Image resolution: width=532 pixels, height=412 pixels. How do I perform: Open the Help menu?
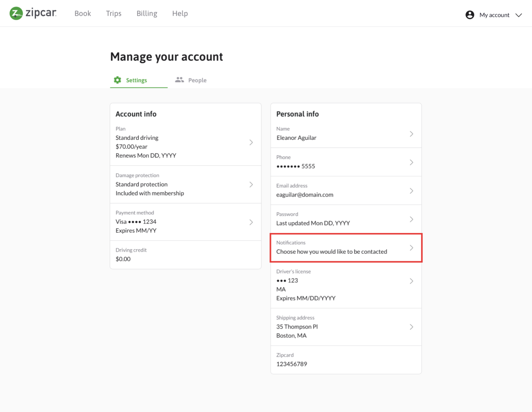(x=180, y=13)
